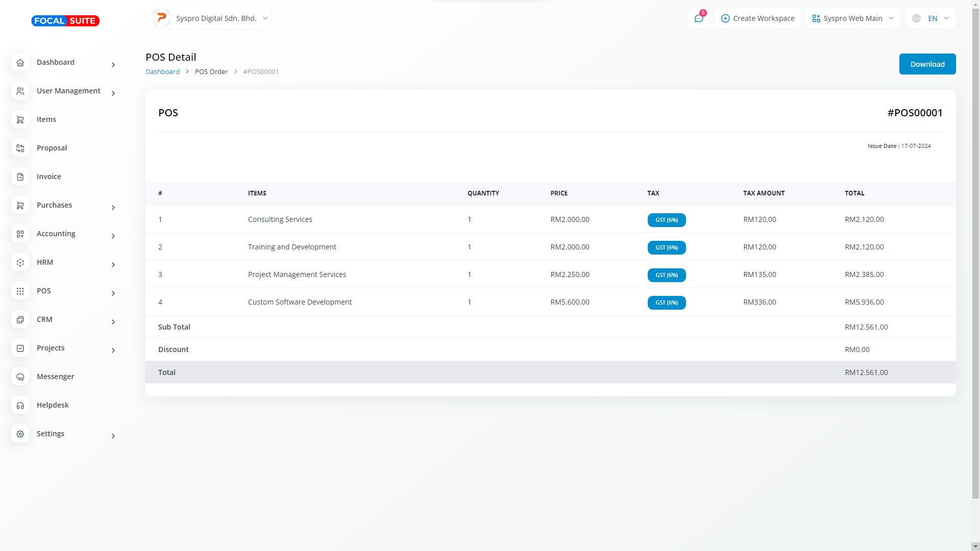This screenshot has height=551, width=980.
Task: Click the Items cart icon
Action: tap(20, 120)
